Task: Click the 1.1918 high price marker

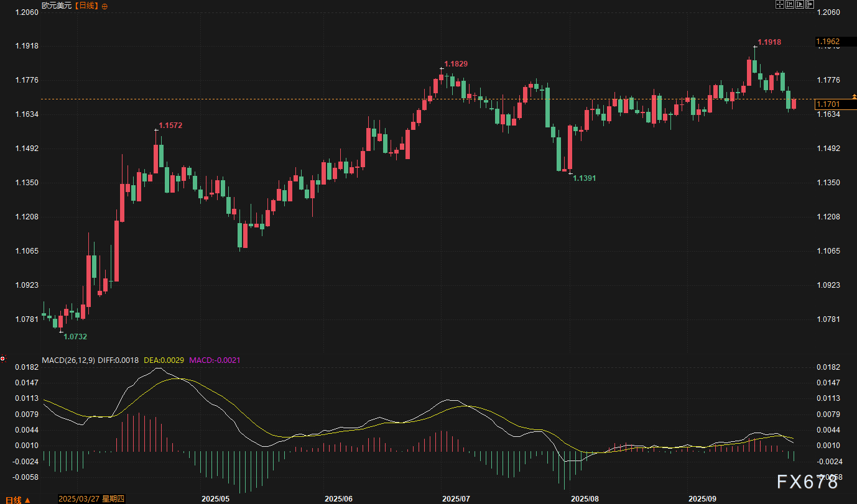Action: pos(769,42)
